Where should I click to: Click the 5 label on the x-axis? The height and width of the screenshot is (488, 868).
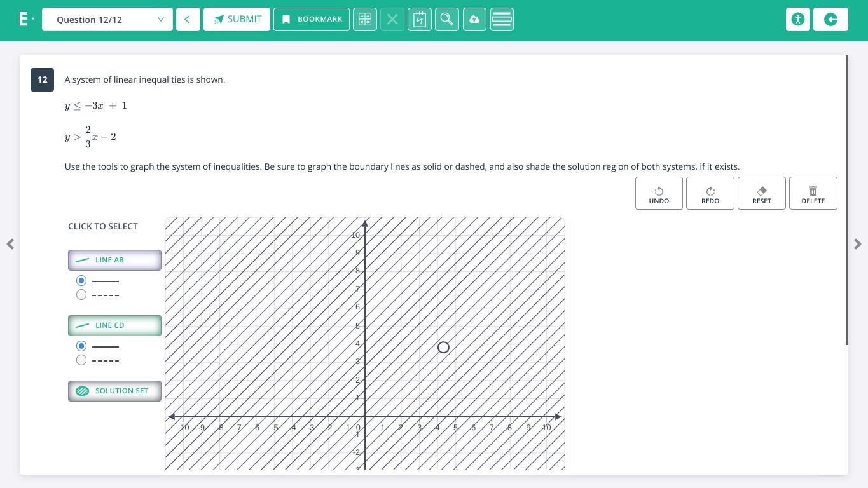[455, 428]
